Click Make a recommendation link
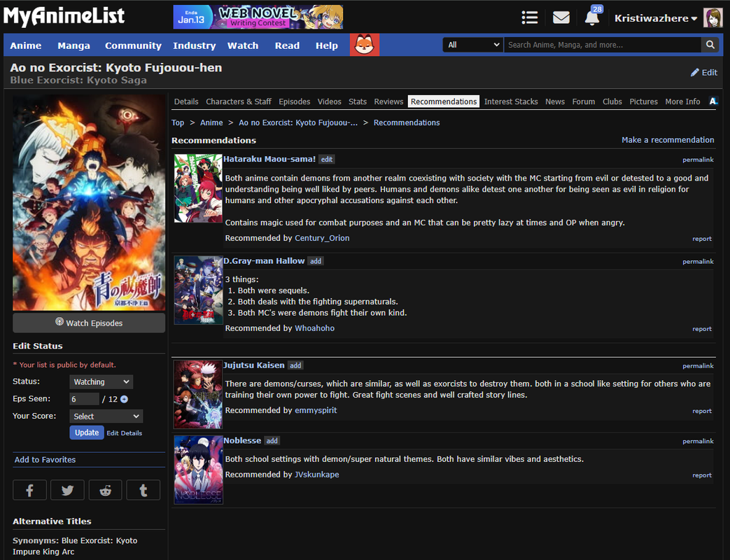730x560 pixels. tap(668, 140)
